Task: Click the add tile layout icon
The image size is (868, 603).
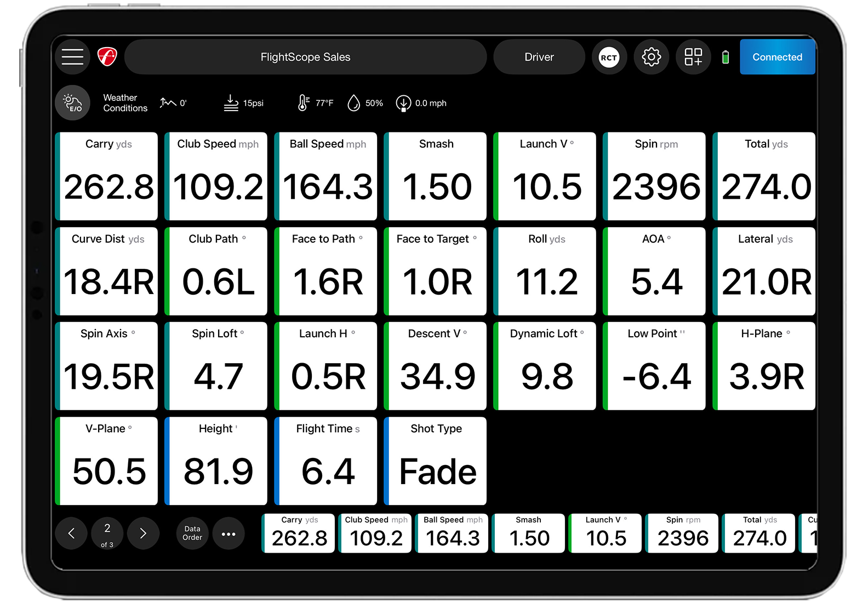Action: (693, 57)
